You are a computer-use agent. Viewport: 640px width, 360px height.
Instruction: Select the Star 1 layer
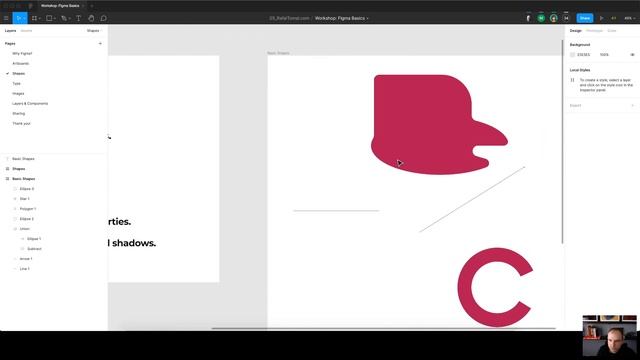[24, 199]
